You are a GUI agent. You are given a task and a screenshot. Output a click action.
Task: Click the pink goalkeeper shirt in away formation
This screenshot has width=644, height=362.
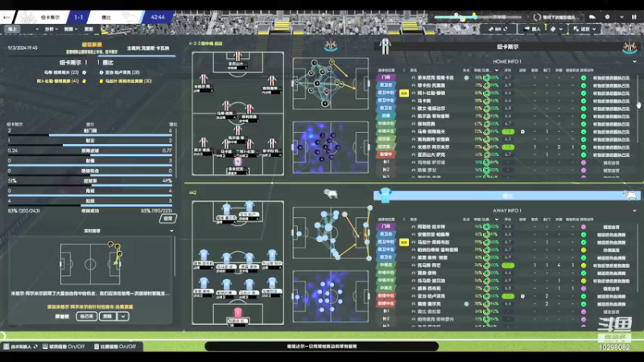click(237, 314)
